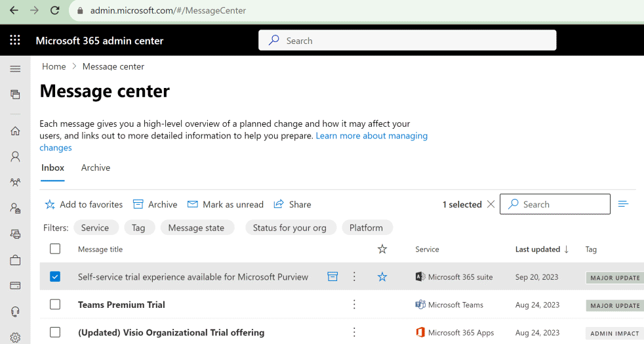Click the Microsoft 365 suite service icon
This screenshot has width=644, height=344.
[x=420, y=276]
